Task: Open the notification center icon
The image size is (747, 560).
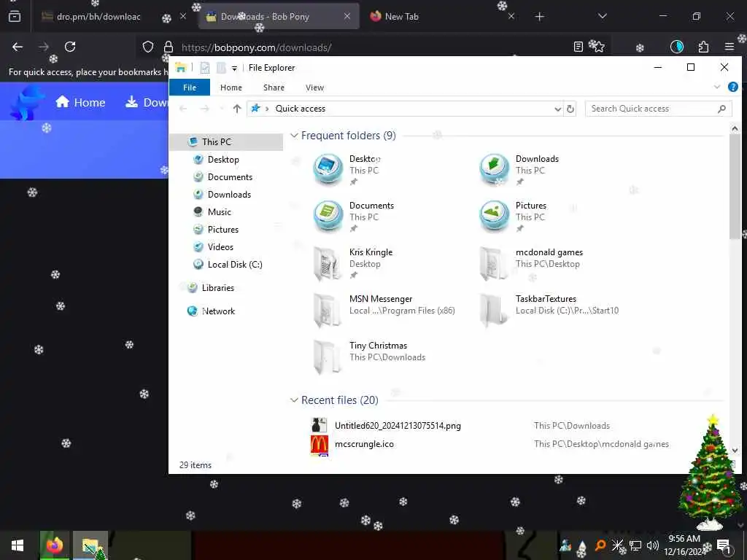Action: 724,545
